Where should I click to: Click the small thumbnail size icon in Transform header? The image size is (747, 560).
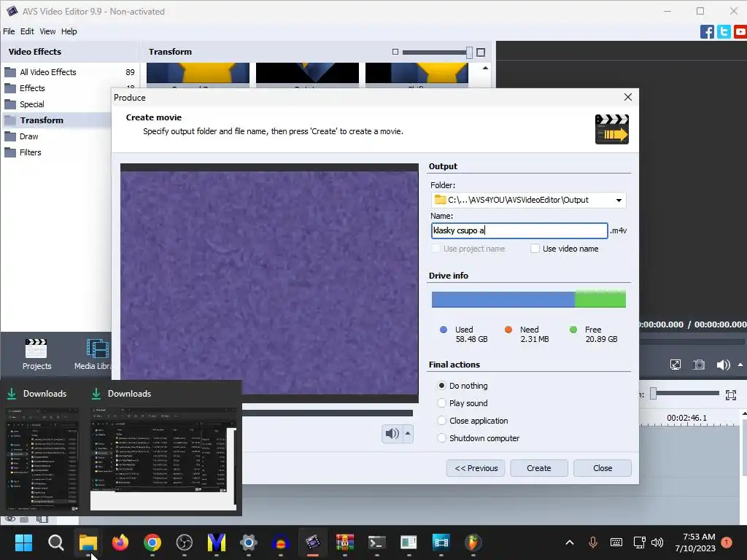point(395,52)
